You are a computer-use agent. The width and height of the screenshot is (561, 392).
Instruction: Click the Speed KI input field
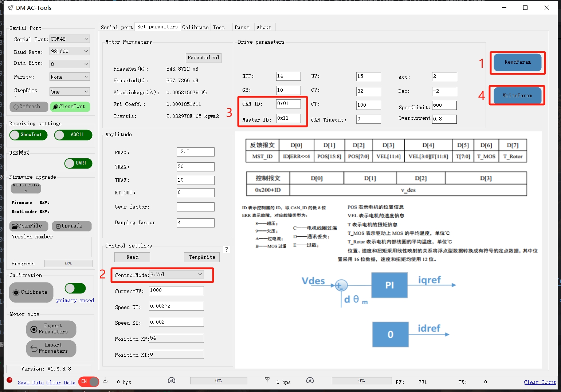coord(176,322)
